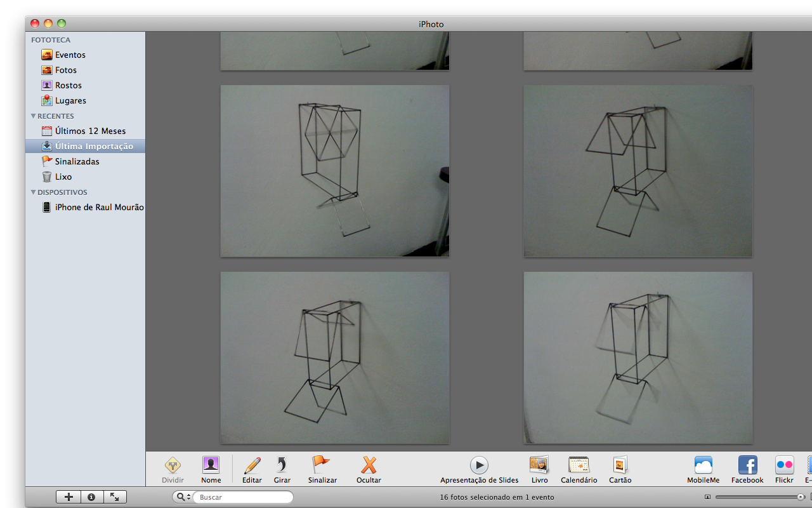Hide photos with Ocultar icon
The width and height of the screenshot is (812, 508).
pyautogui.click(x=369, y=465)
